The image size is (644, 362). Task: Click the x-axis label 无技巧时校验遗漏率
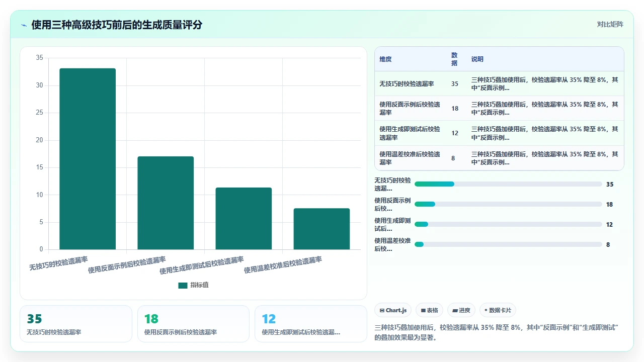58,263
